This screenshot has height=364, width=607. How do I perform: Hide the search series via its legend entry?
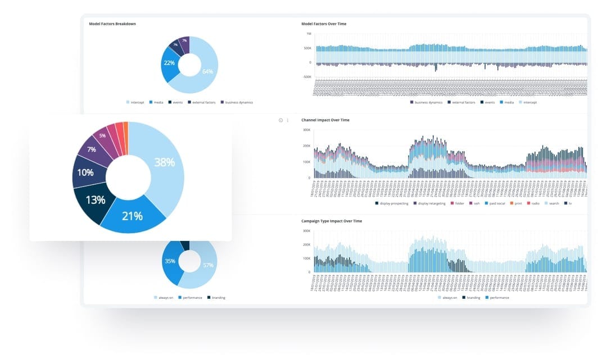(x=552, y=203)
